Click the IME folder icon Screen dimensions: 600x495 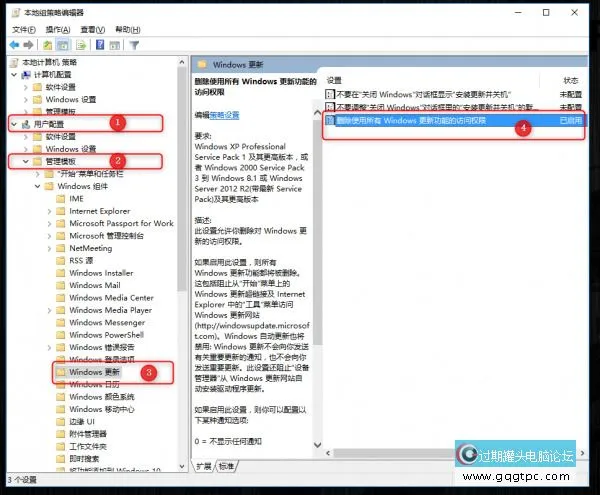[x=60, y=199]
